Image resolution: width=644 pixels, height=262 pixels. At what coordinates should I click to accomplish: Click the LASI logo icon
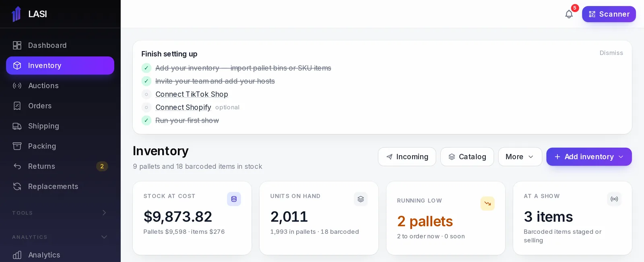click(x=17, y=14)
